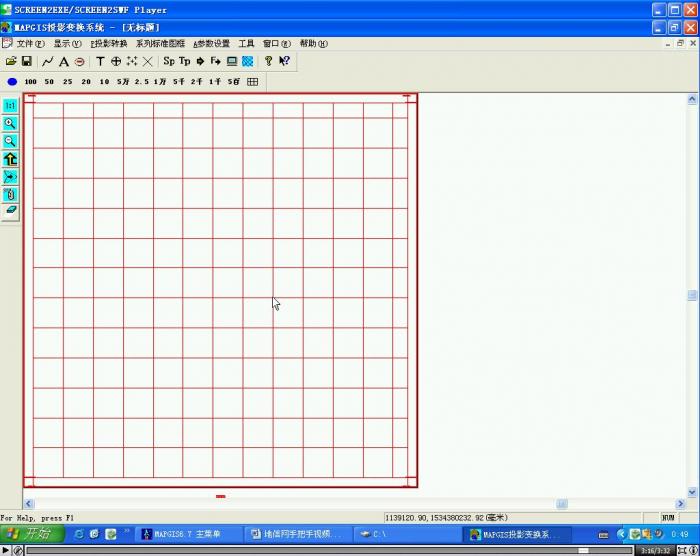Screen dimensions: 700x556
Task: Click the Save disk icon
Action: (27, 61)
